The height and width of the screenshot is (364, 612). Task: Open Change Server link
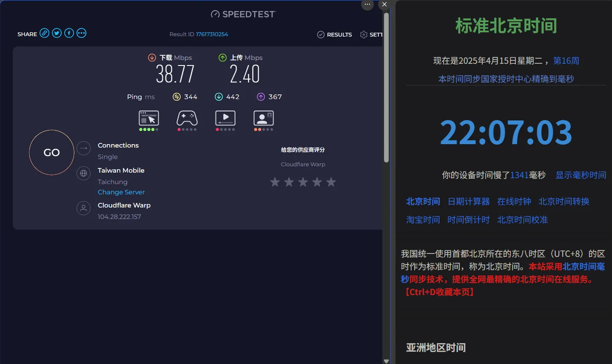click(121, 192)
